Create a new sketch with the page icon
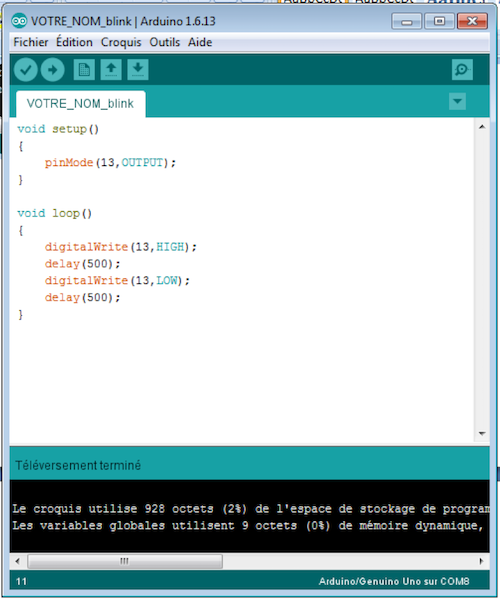500x598 pixels. 84,70
